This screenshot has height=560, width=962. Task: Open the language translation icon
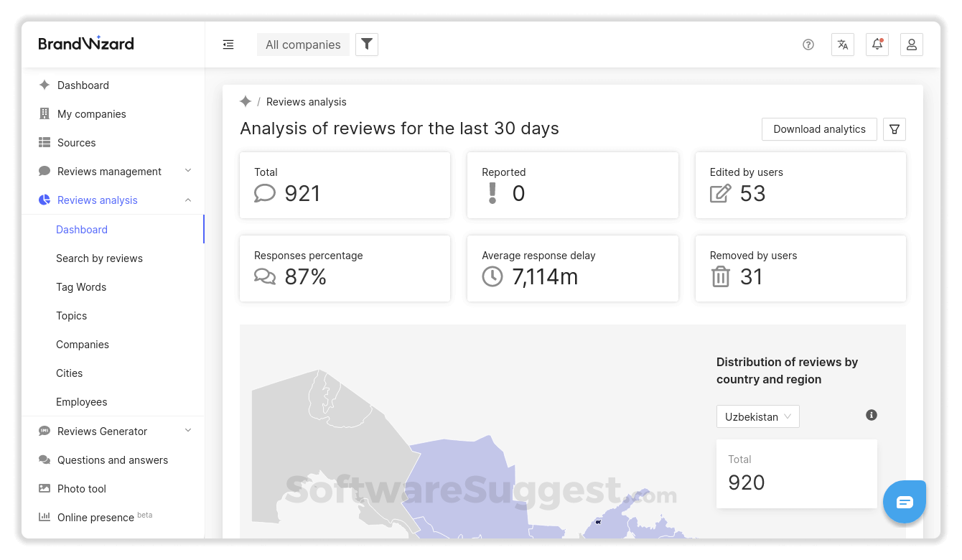coord(842,45)
